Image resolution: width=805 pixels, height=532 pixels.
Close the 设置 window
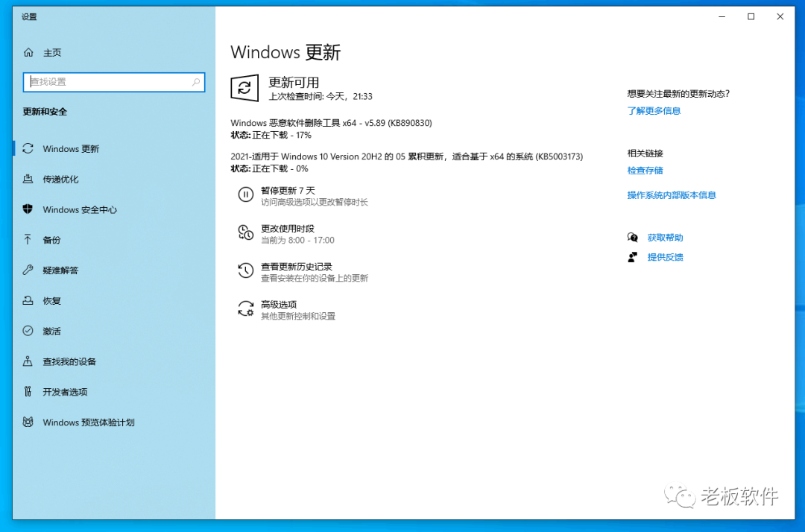(780, 16)
